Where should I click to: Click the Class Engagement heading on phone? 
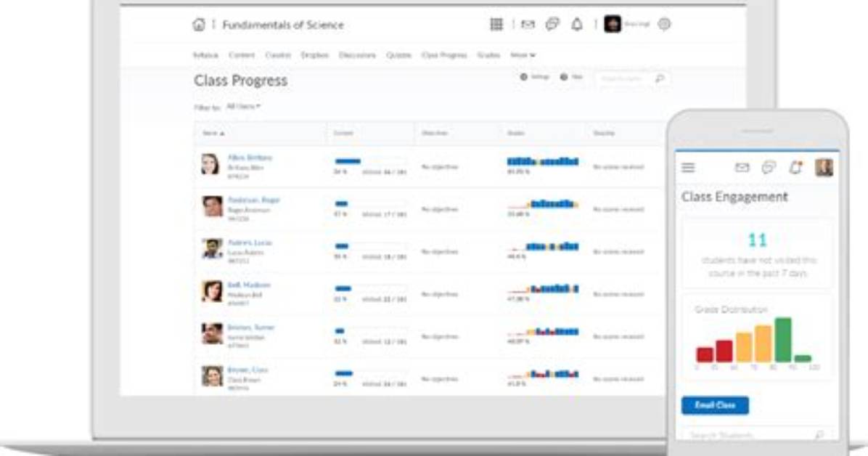(x=734, y=197)
